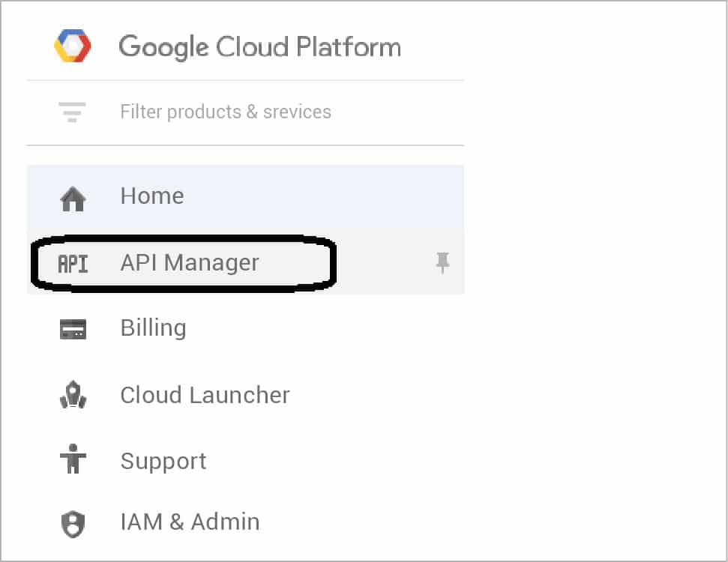Open the Support section label

[163, 461]
